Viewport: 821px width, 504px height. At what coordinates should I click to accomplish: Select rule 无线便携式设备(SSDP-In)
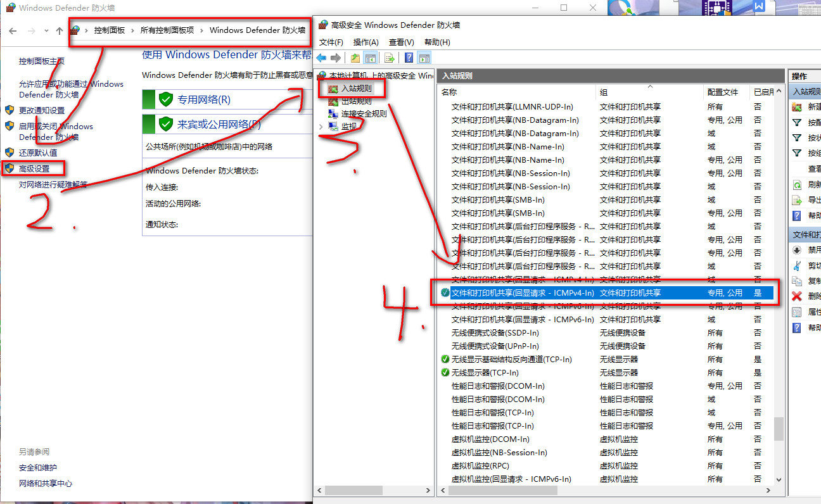[x=495, y=332]
